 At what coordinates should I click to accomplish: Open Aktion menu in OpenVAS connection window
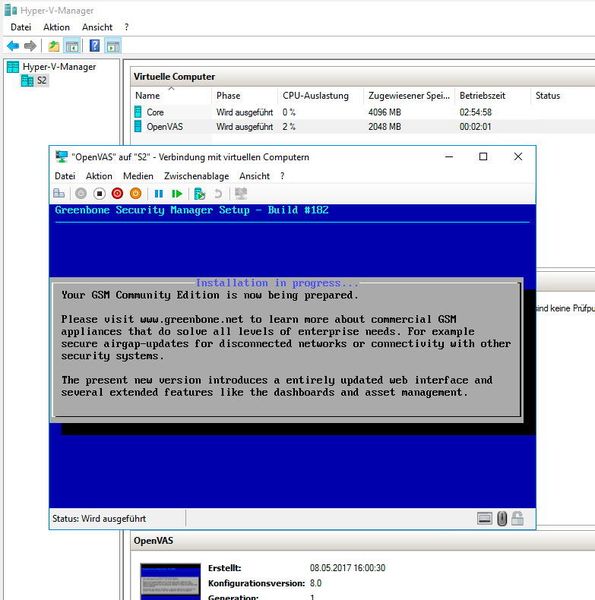[99, 176]
